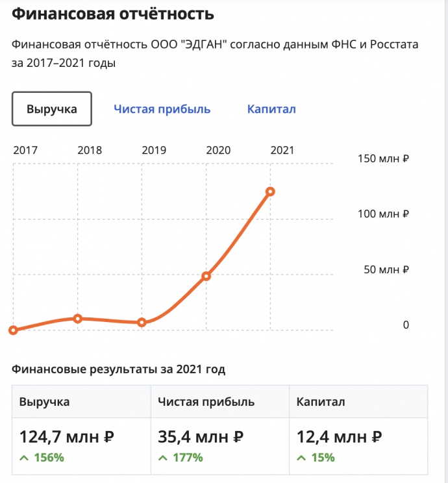Viewport: 448px width, 483px height.
Task: Select the 2019 data point on the line
Action: point(142,323)
